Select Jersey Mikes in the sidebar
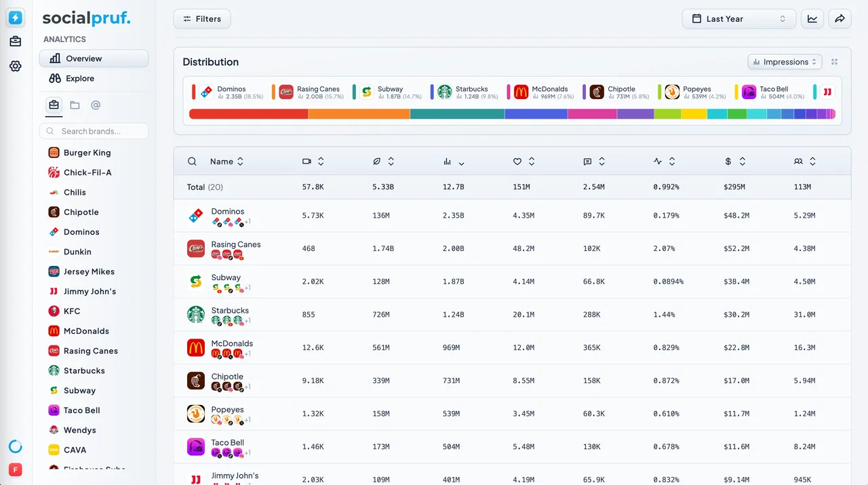This screenshot has height=485, width=868. 89,271
